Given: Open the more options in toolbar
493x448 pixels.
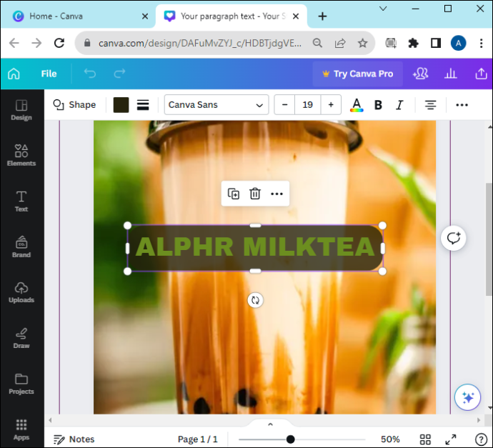Looking at the screenshot, I should pos(462,105).
